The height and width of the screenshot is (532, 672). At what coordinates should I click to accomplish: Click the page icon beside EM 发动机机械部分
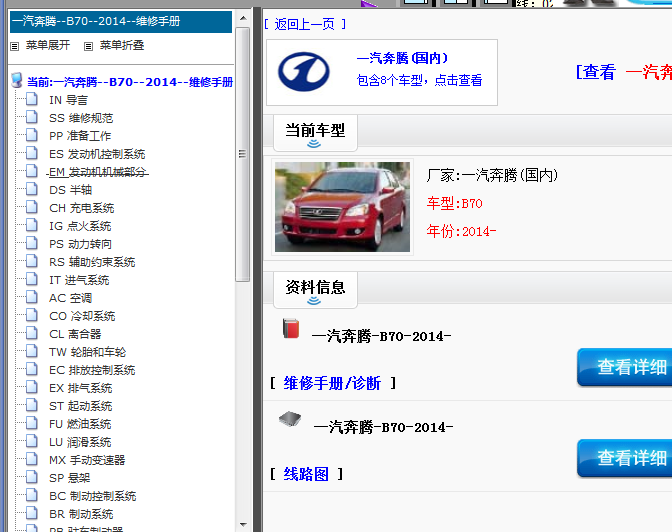32,171
